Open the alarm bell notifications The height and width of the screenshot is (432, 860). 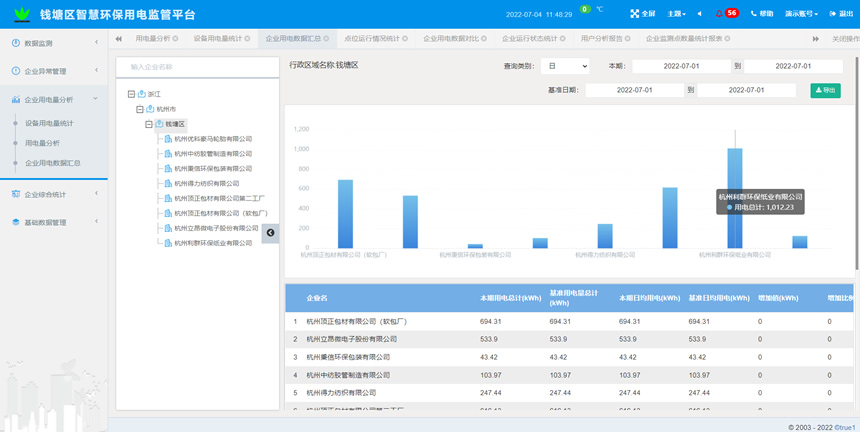[x=719, y=14]
